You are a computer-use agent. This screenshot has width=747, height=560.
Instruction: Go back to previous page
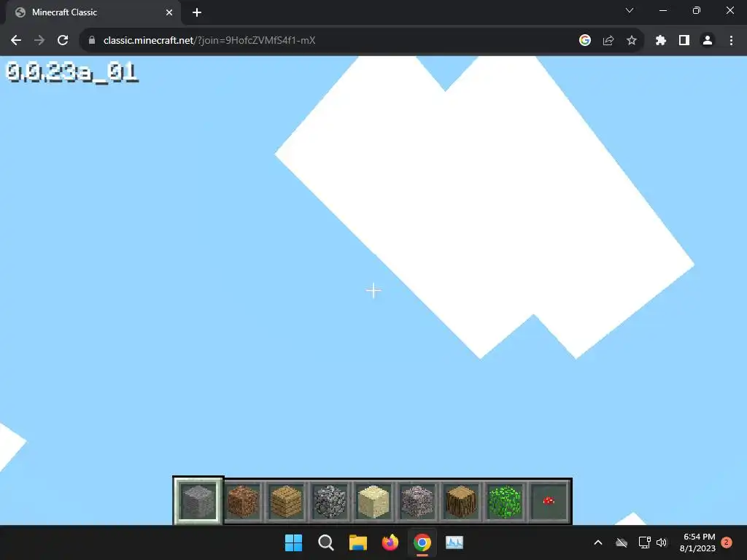coord(16,41)
